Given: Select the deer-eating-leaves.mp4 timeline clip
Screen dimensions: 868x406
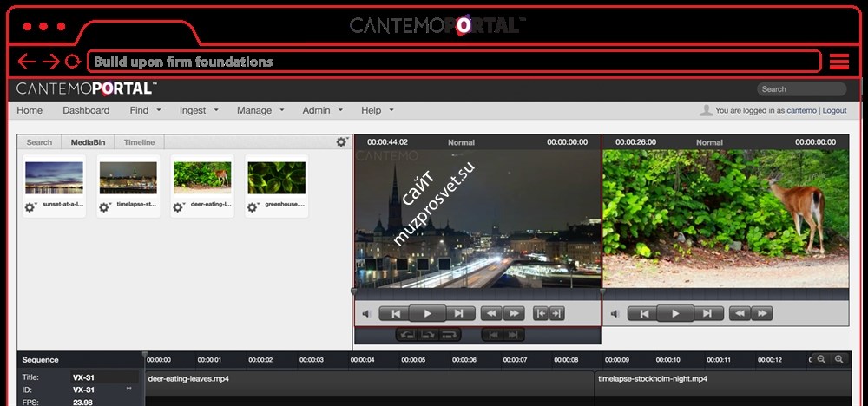Looking at the screenshot, I should 370,383.
